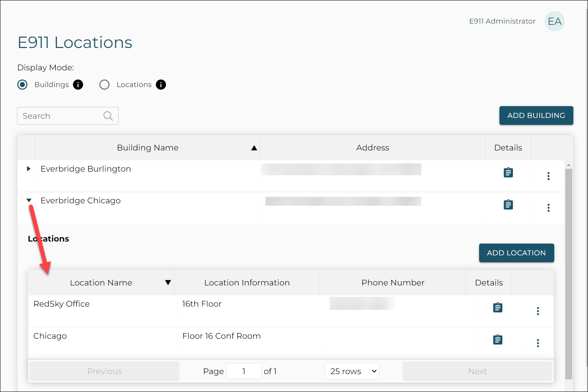Open three-dot menu for Chicago location row
588x392 pixels.
(x=538, y=343)
